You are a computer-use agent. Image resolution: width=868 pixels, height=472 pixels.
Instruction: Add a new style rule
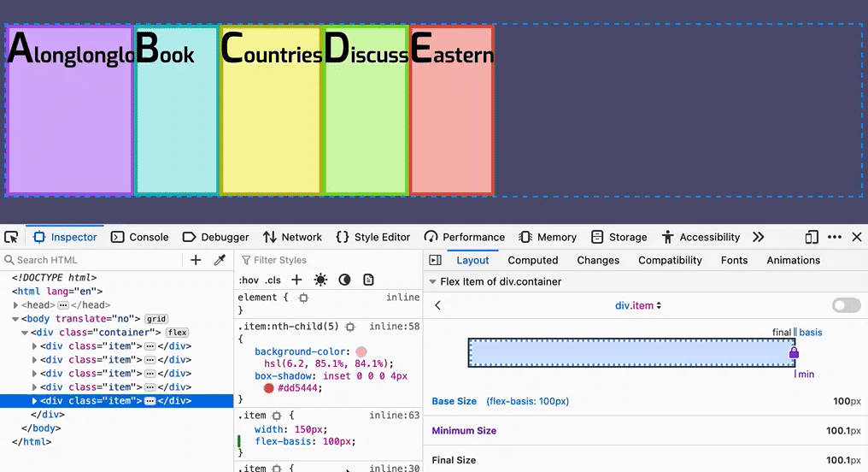click(296, 280)
